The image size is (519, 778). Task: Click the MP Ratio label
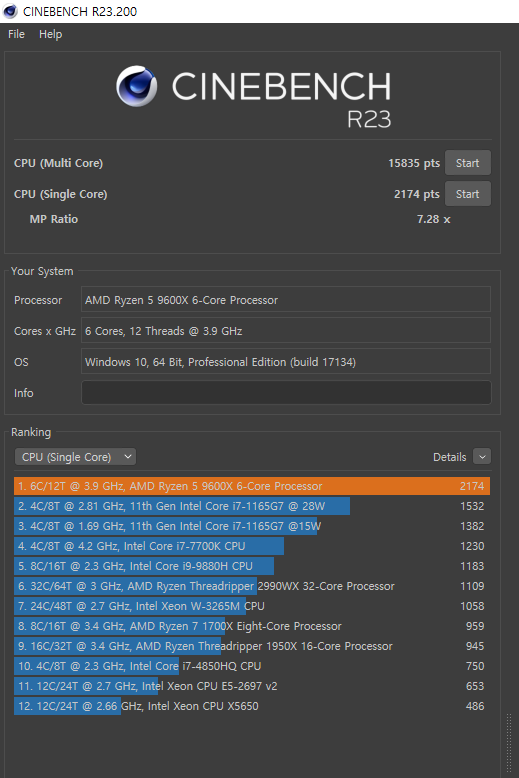(x=54, y=219)
